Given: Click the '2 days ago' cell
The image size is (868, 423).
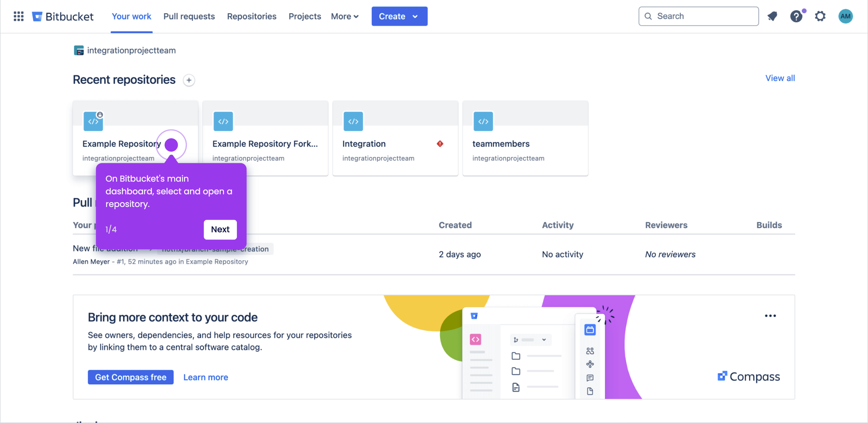Looking at the screenshot, I should tap(460, 254).
